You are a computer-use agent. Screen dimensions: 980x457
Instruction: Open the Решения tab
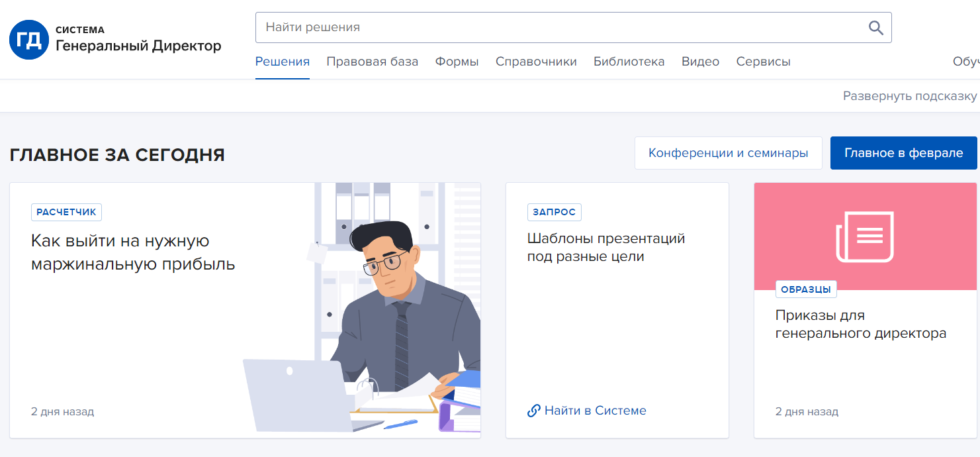tap(283, 62)
